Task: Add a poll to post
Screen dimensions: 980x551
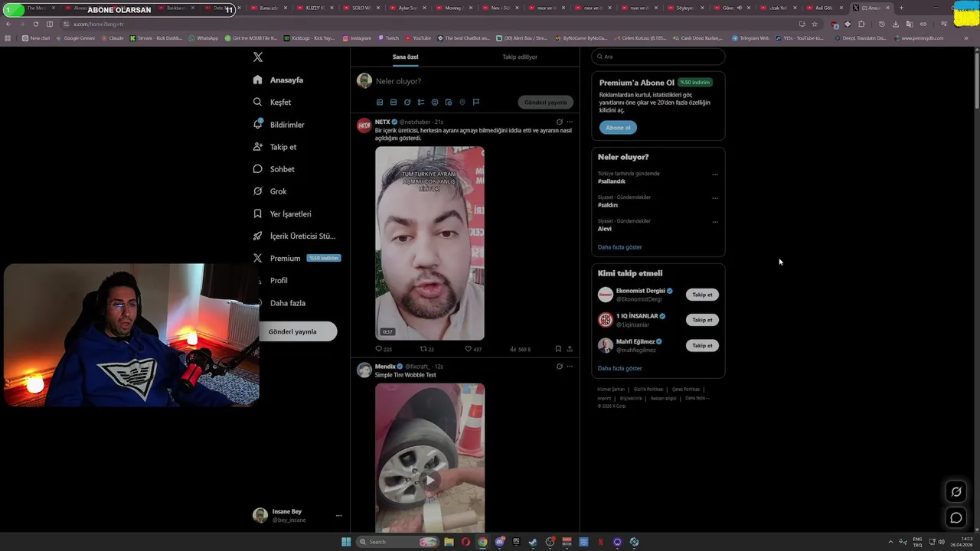Action: coord(421,102)
